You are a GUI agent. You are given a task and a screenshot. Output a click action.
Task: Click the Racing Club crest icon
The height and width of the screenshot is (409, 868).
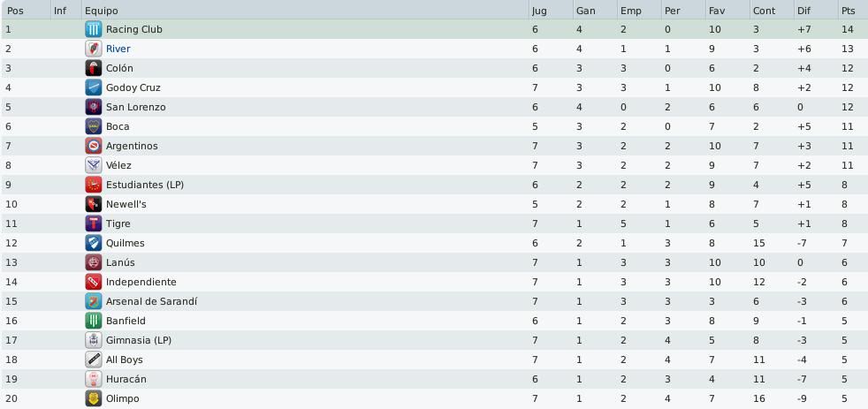pos(94,29)
